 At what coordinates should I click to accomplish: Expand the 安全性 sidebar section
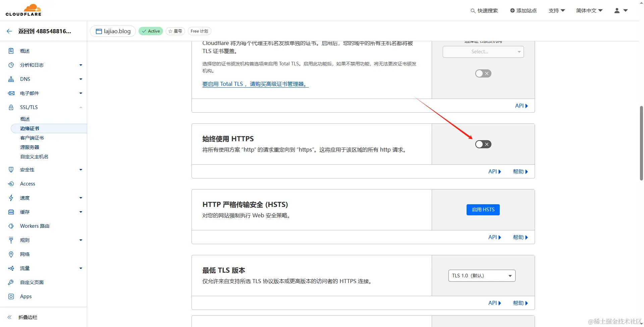81,170
